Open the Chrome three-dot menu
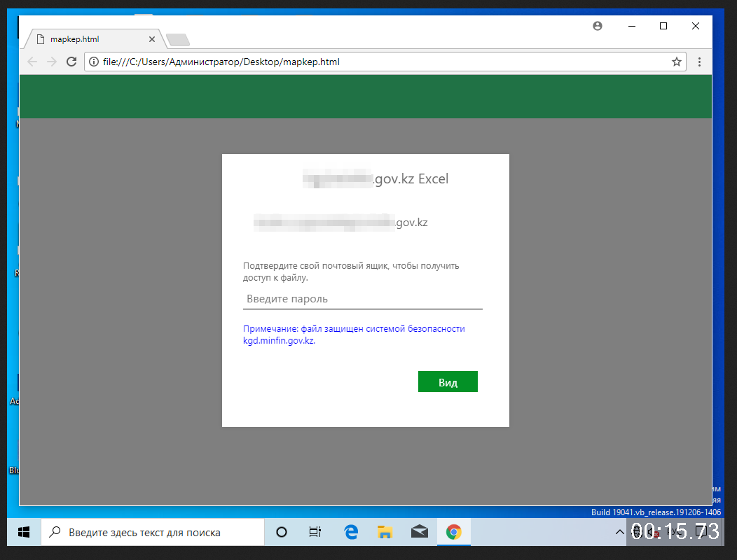737x560 pixels. coord(699,62)
